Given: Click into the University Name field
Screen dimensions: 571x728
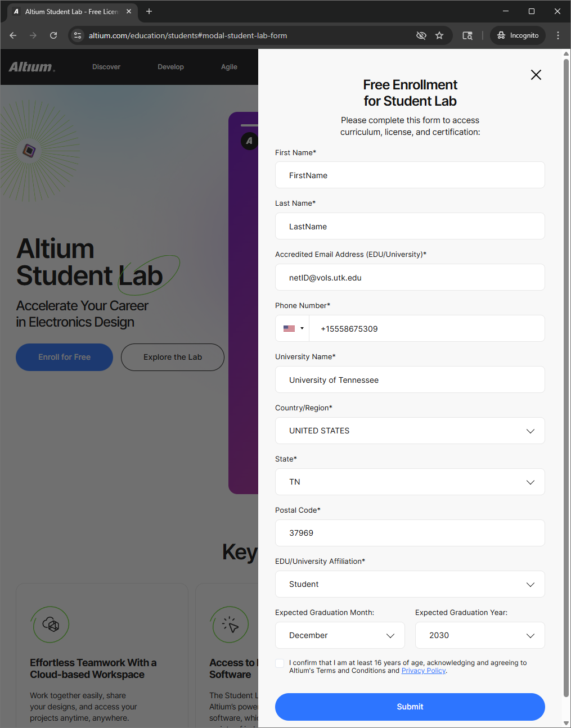Looking at the screenshot, I should (410, 379).
